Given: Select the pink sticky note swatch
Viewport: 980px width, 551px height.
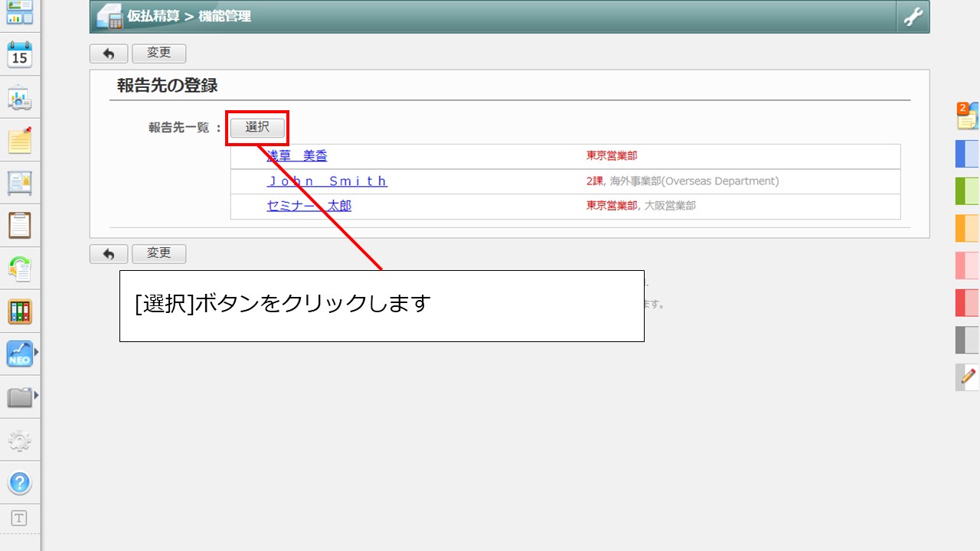Looking at the screenshot, I should click(x=967, y=265).
